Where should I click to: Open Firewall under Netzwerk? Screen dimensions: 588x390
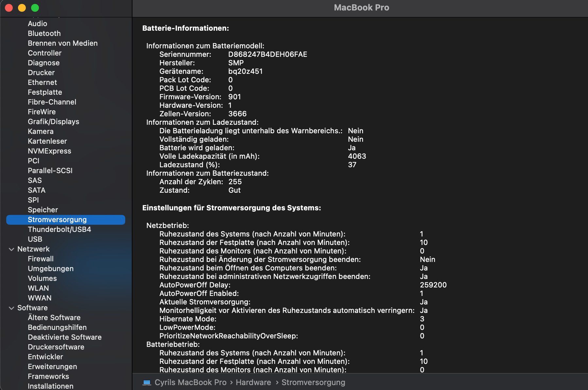[x=41, y=259]
